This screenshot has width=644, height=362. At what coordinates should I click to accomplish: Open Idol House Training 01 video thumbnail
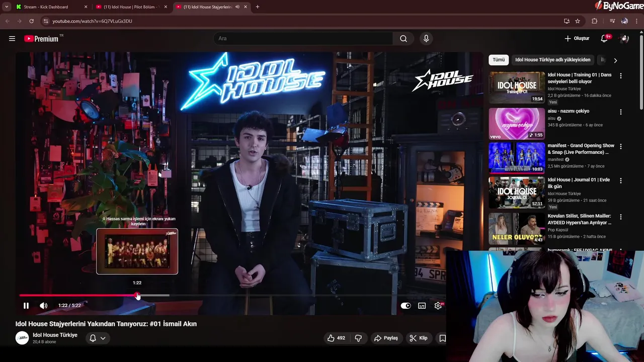tap(517, 87)
